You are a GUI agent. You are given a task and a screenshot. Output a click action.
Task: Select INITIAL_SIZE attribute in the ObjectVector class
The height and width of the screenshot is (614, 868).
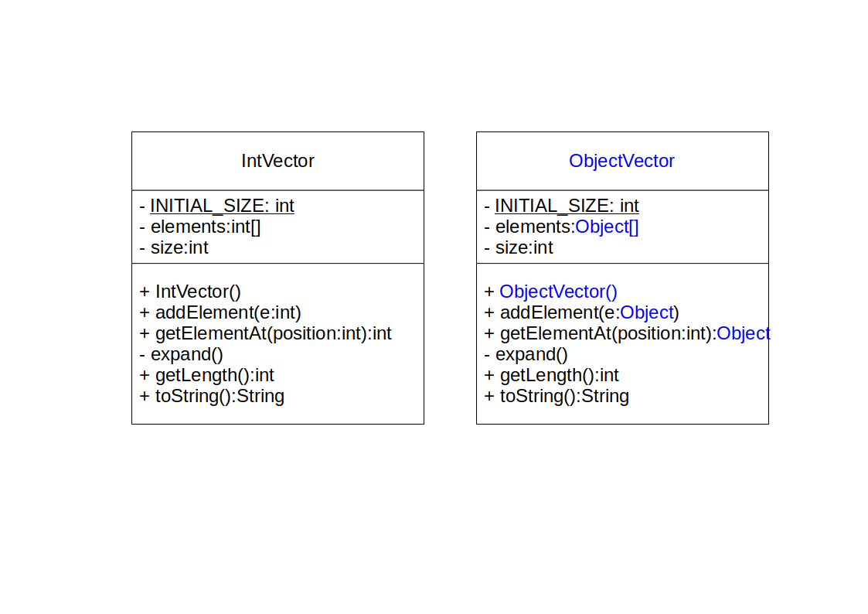point(567,206)
